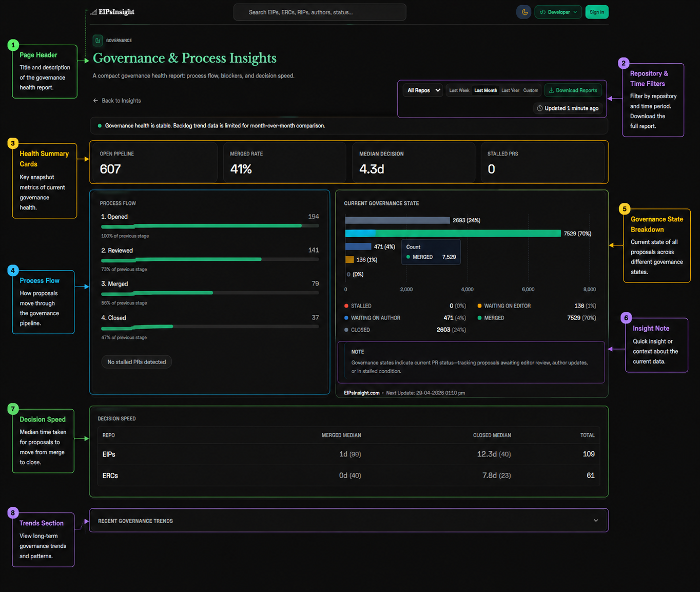The image size is (700, 592).
Task: Click the red Stalled legend dot
Action: coord(346,306)
